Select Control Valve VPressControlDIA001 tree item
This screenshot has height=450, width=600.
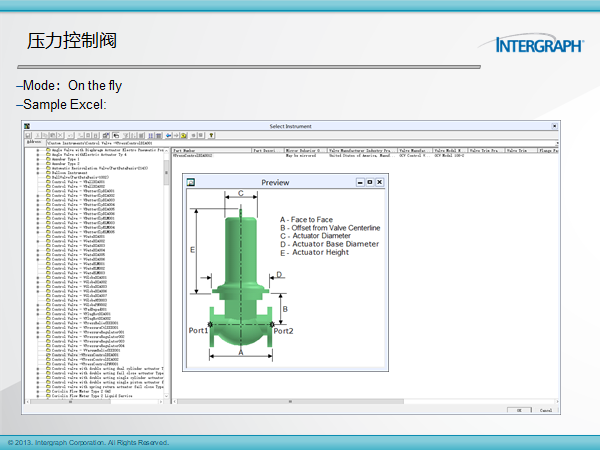(85, 355)
